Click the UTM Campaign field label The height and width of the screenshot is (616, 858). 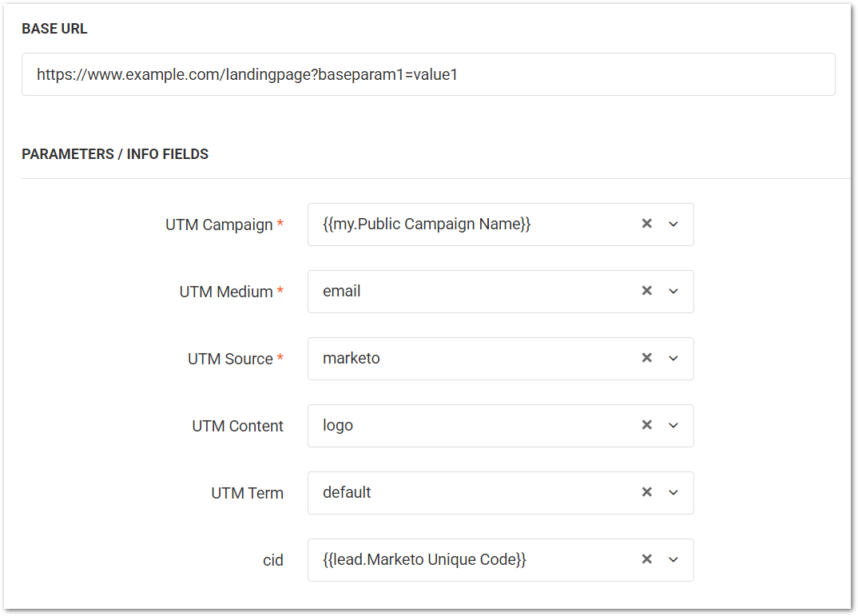coord(219,225)
